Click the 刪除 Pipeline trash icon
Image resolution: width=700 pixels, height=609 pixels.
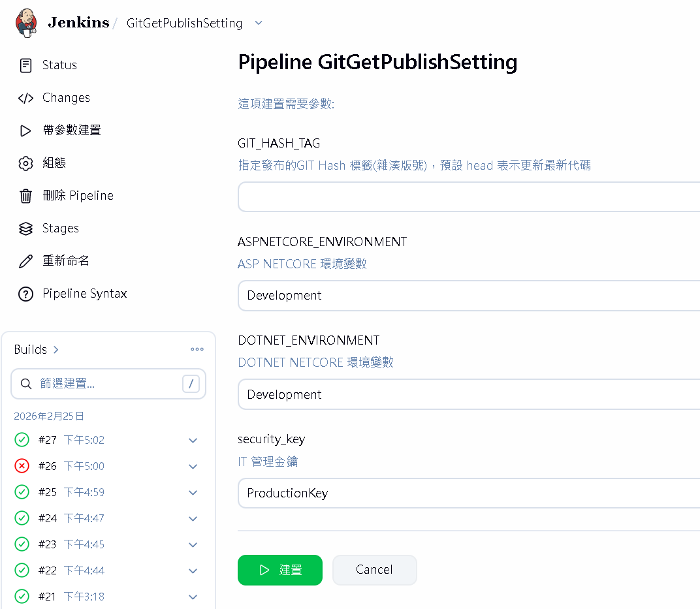point(25,196)
